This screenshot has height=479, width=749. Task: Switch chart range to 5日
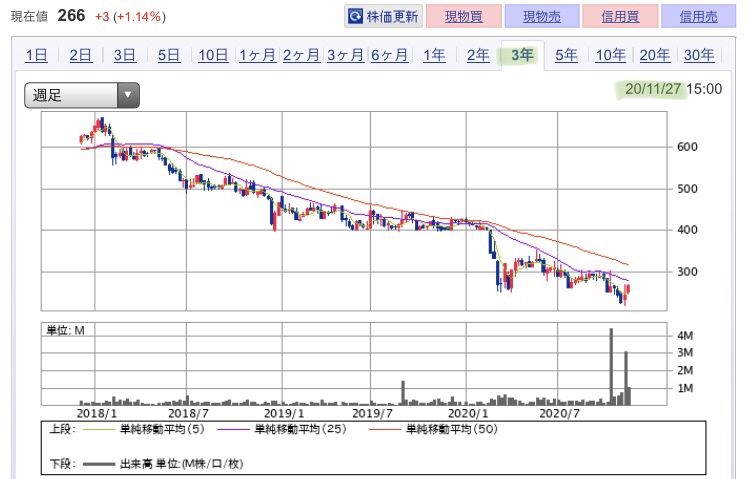(169, 55)
